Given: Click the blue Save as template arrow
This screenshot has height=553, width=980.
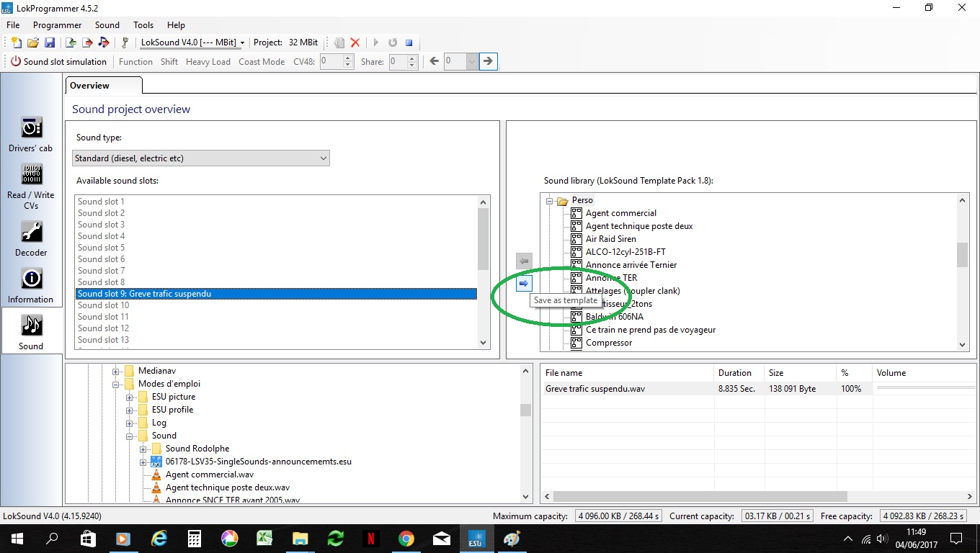Looking at the screenshot, I should [x=524, y=284].
